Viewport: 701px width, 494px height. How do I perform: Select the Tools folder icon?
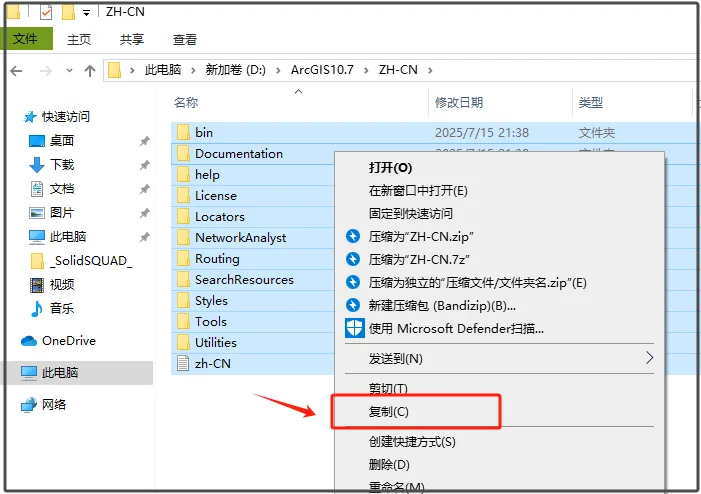coord(183,321)
